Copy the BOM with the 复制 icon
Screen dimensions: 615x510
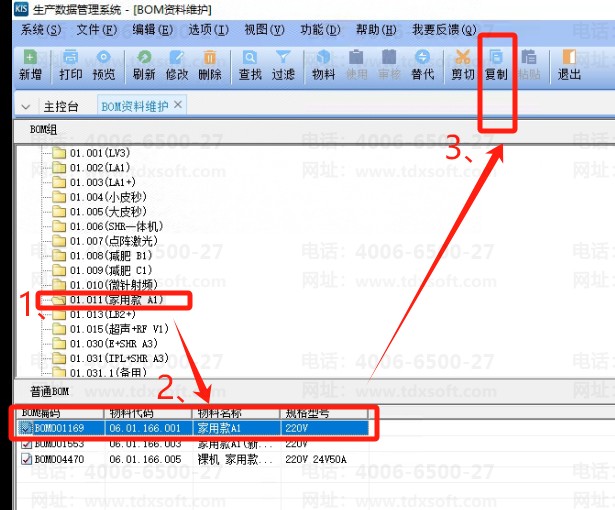pyautogui.click(x=496, y=65)
